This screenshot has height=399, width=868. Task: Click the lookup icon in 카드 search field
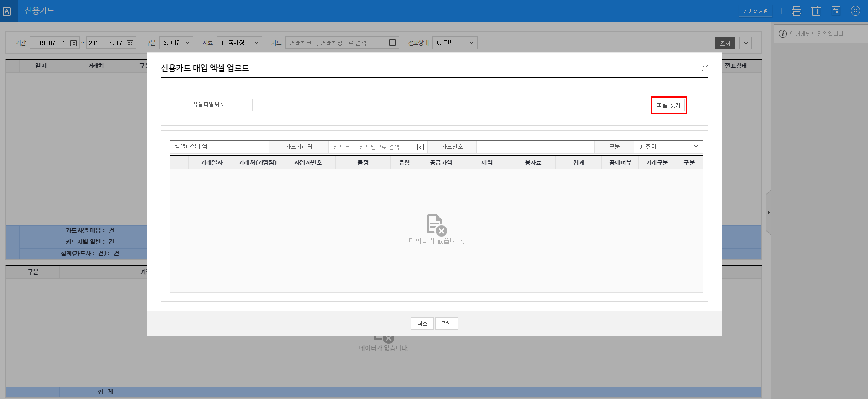tap(392, 43)
